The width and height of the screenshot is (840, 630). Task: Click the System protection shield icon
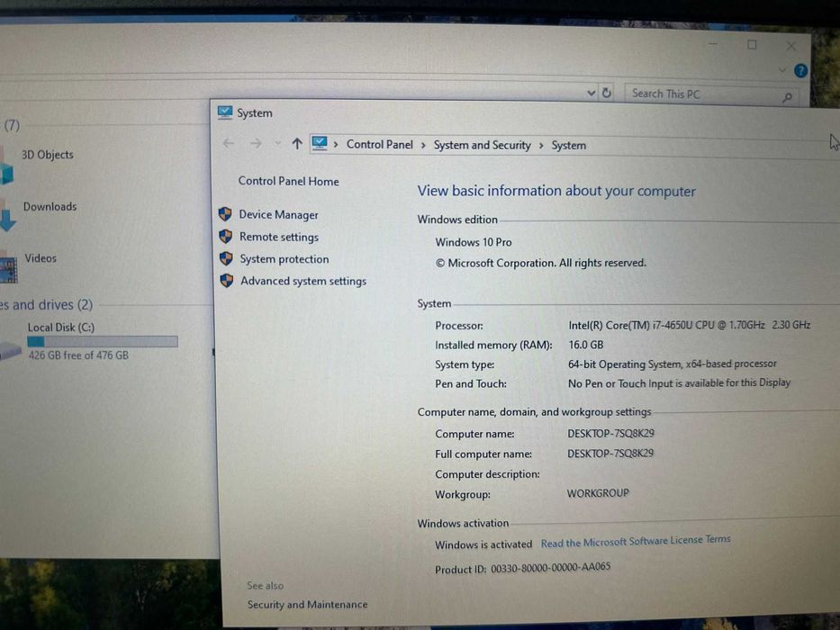coord(226,259)
